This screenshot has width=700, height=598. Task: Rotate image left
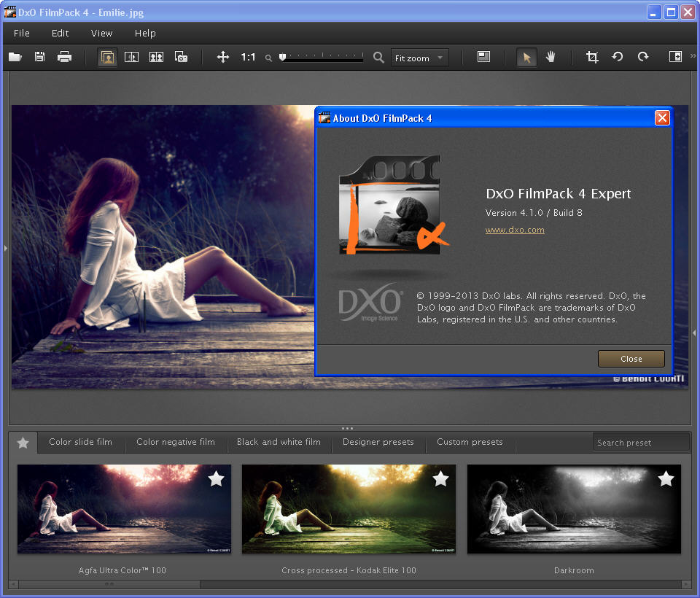coord(618,57)
